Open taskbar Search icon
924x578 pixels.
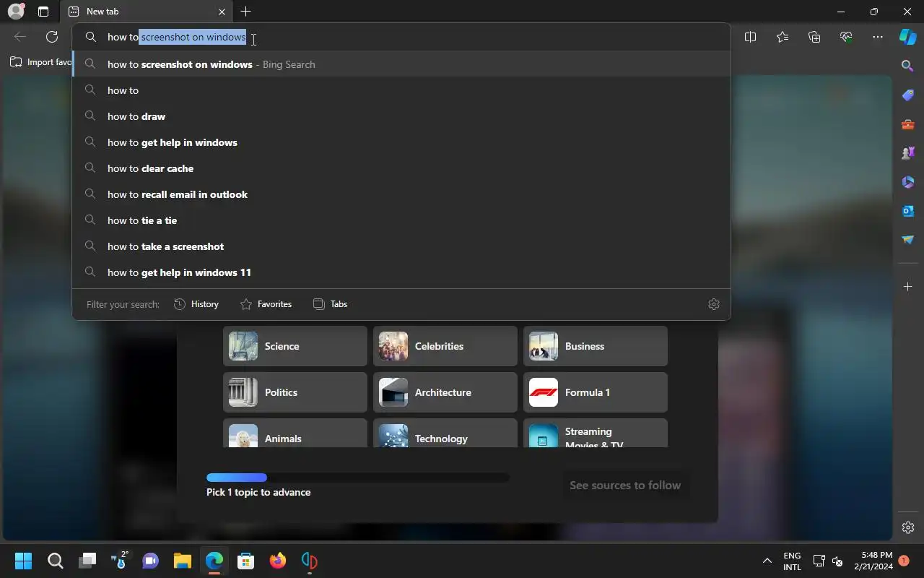pos(55,561)
